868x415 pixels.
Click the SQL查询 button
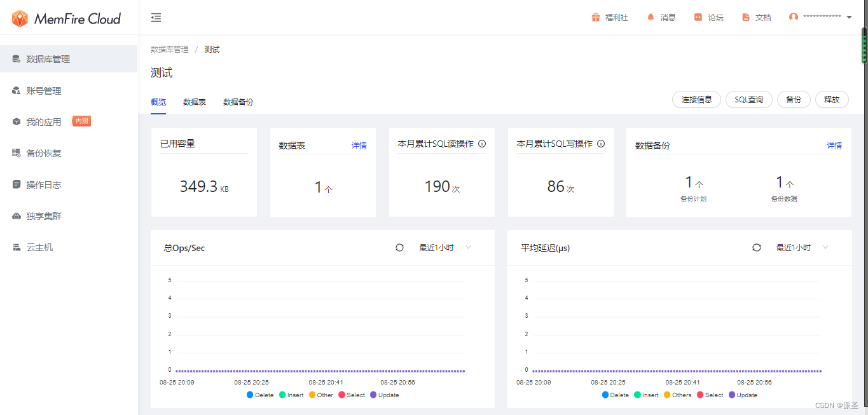[x=748, y=99]
